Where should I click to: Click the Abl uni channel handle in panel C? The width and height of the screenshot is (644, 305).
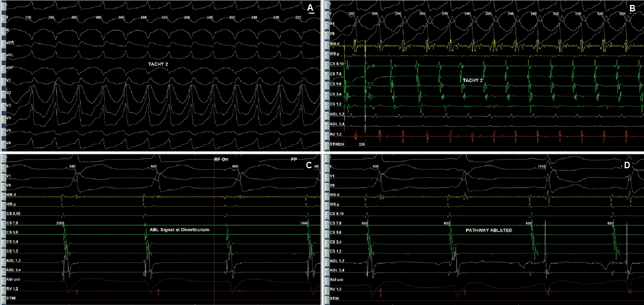click(x=3, y=280)
